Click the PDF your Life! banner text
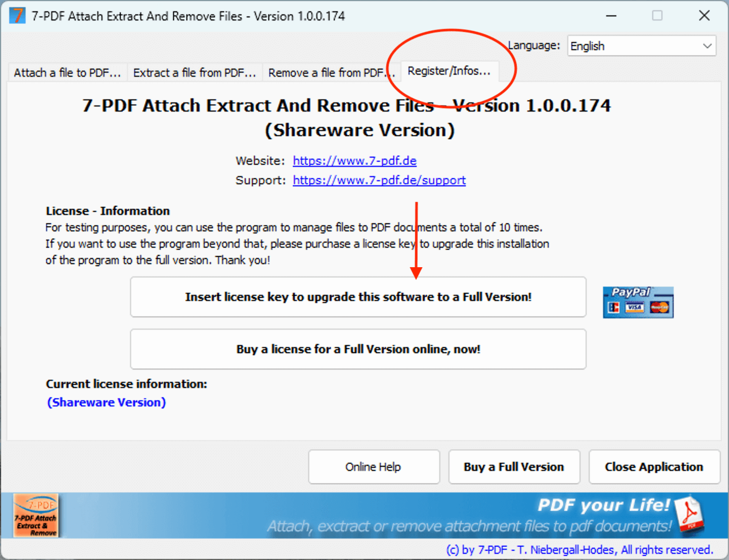Image resolution: width=729 pixels, height=560 pixels. [604, 505]
